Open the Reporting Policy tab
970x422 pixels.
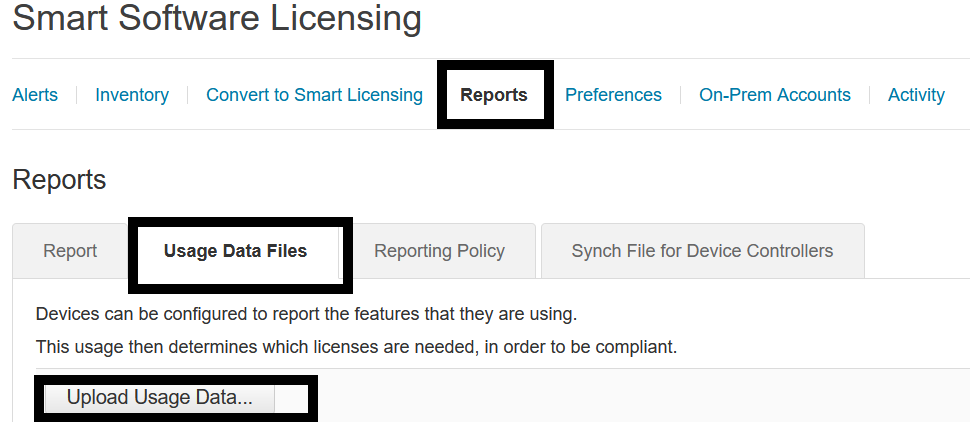[439, 251]
